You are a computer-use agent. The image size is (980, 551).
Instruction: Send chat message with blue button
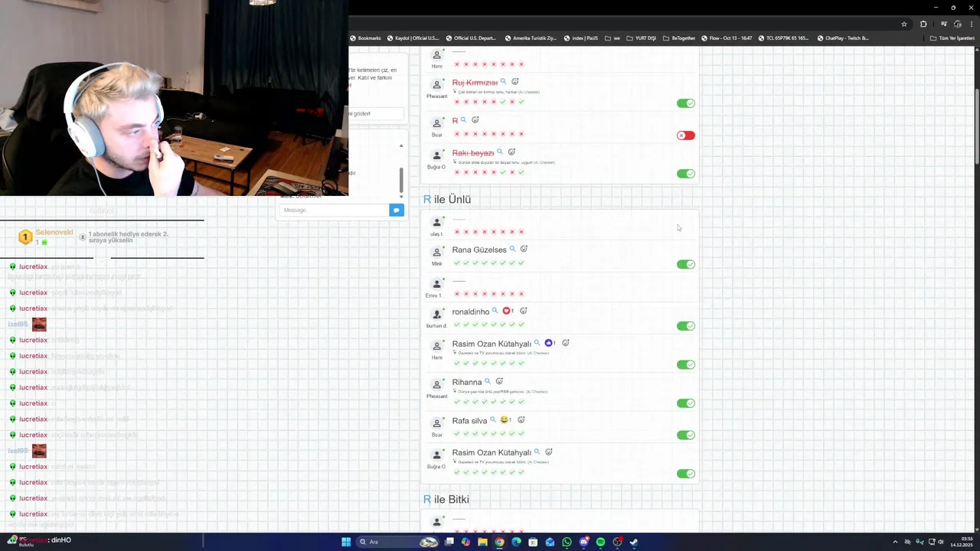397,210
